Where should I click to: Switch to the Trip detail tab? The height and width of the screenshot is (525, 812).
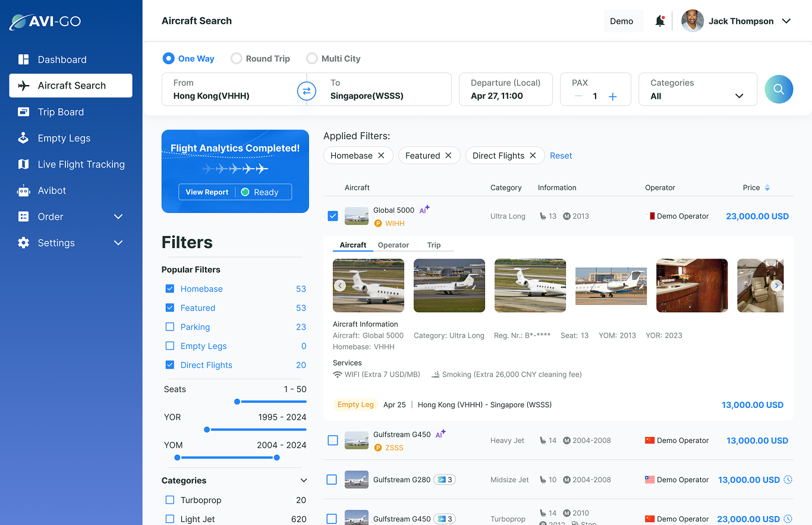click(x=434, y=245)
